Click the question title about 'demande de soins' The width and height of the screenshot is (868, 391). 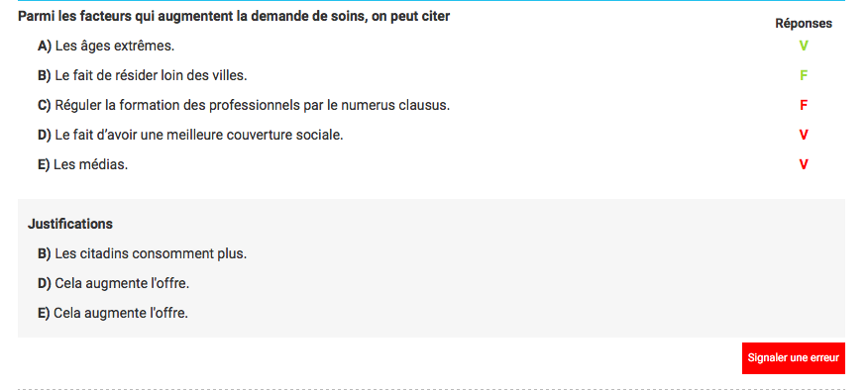(234, 17)
